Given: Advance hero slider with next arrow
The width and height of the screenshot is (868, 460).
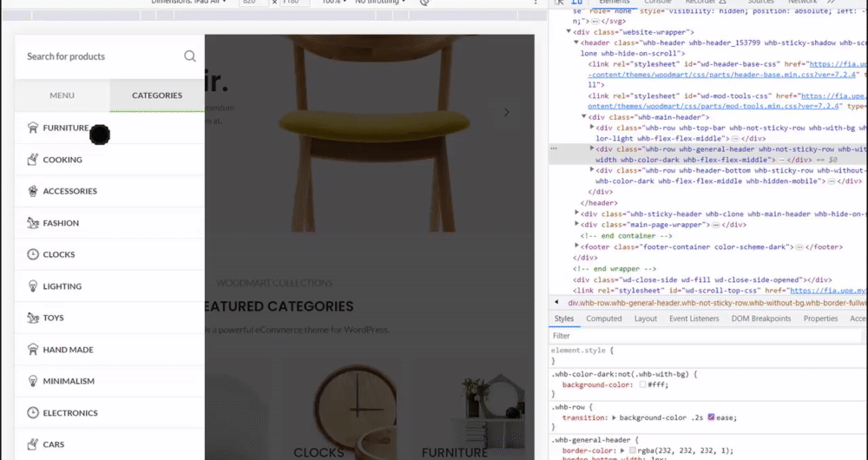Looking at the screenshot, I should pyautogui.click(x=507, y=112).
